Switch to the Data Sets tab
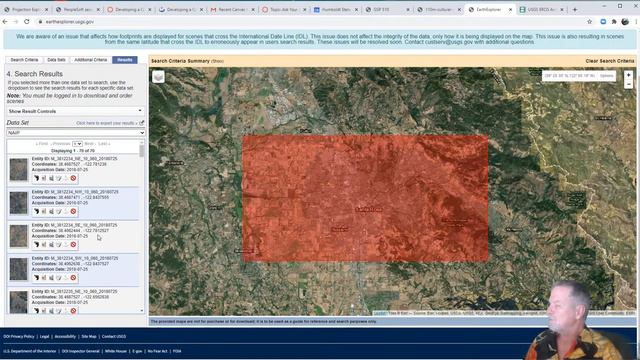This screenshot has width=640, height=360. [x=56, y=60]
